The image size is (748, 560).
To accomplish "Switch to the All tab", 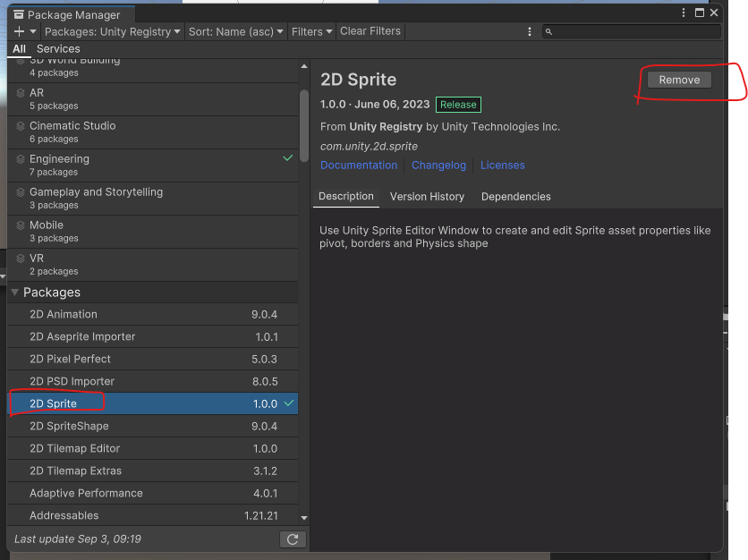I will point(19,48).
